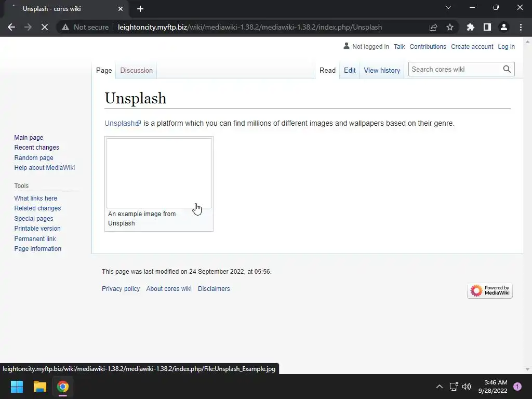Open the Unsplash example image thumbnail
The height and width of the screenshot is (399, 532).
[159, 173]
